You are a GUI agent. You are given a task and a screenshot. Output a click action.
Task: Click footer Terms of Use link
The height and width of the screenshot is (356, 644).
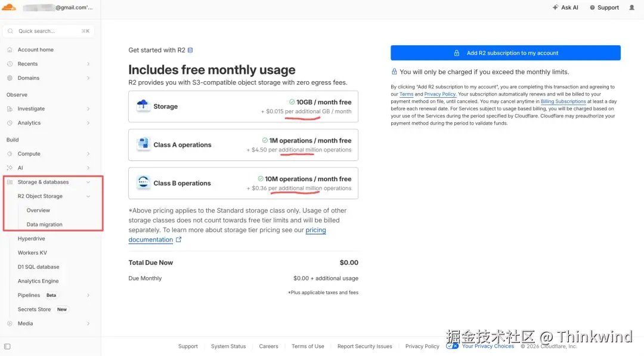(308, 346)
